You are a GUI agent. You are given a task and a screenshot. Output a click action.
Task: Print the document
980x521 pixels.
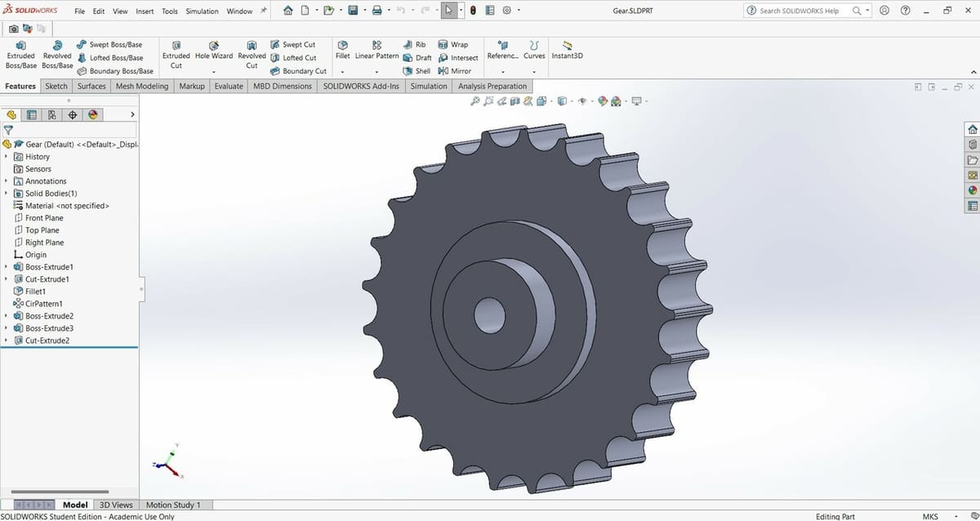(376, 11)
